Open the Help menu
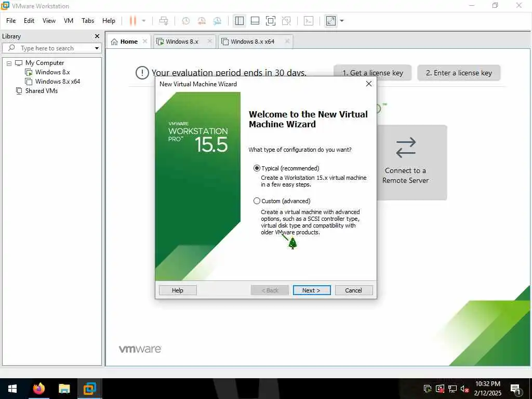The width and height of the screenshot is (532, 399). pos(109,21)
